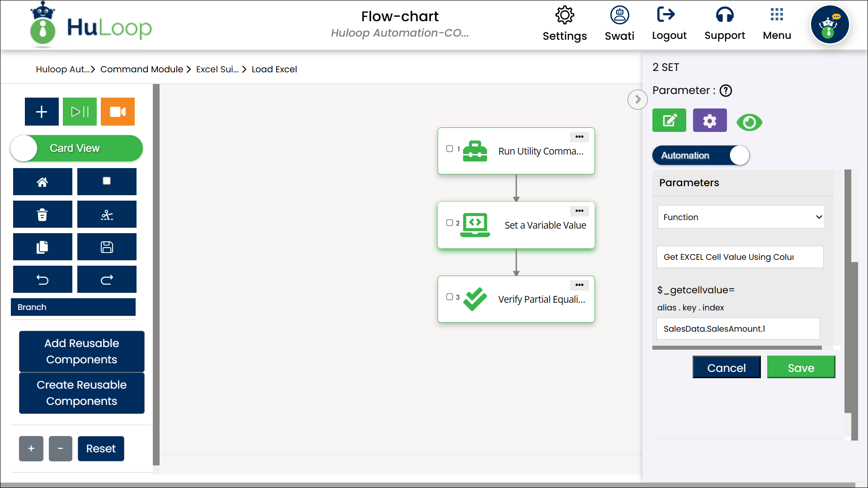Click the undo arrow icon

(42, 280)
